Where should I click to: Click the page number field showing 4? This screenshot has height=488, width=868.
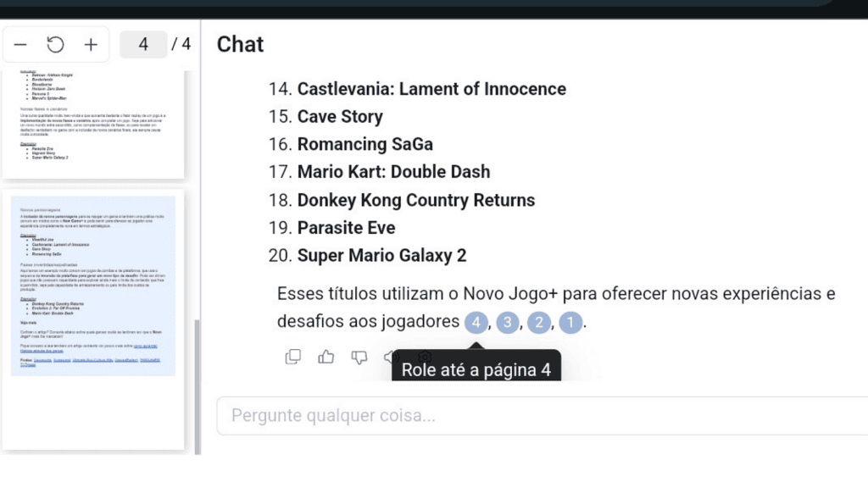(143, 44)
